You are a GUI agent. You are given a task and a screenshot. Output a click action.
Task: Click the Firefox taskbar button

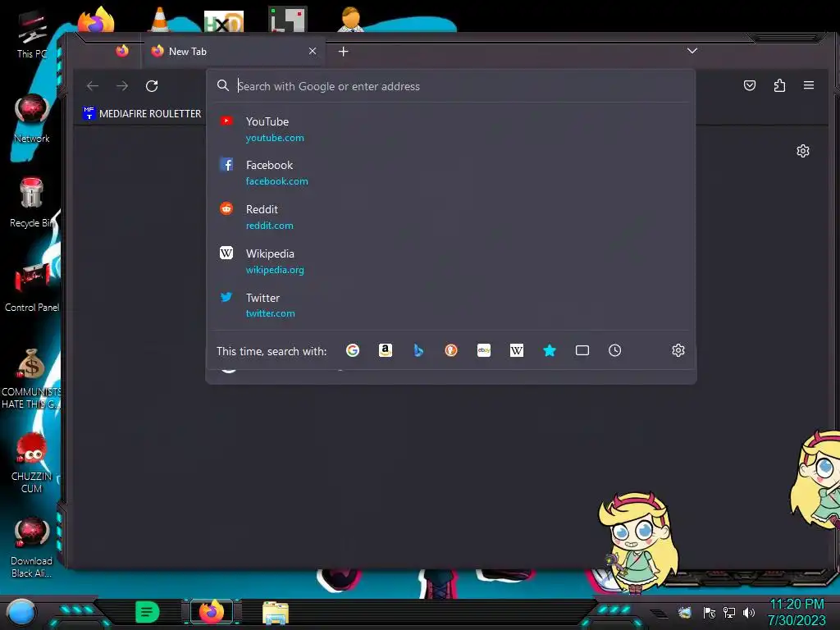[212, 612]
